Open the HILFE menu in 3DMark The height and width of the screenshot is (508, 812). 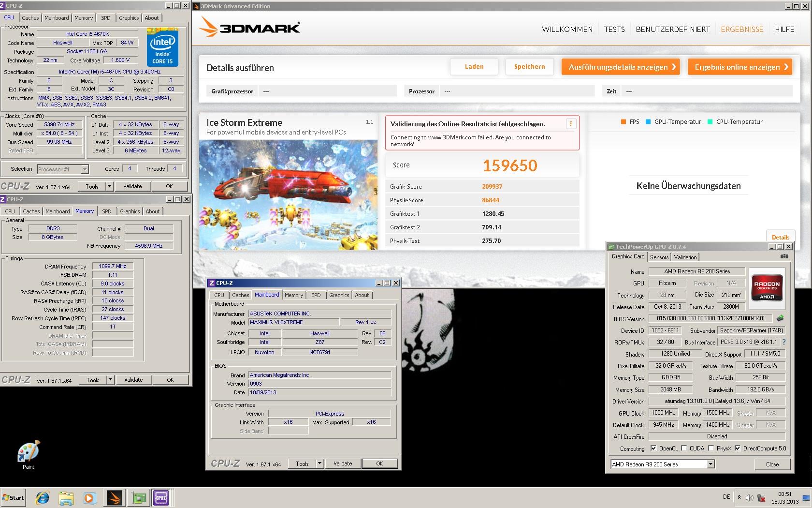click(784, 30)
